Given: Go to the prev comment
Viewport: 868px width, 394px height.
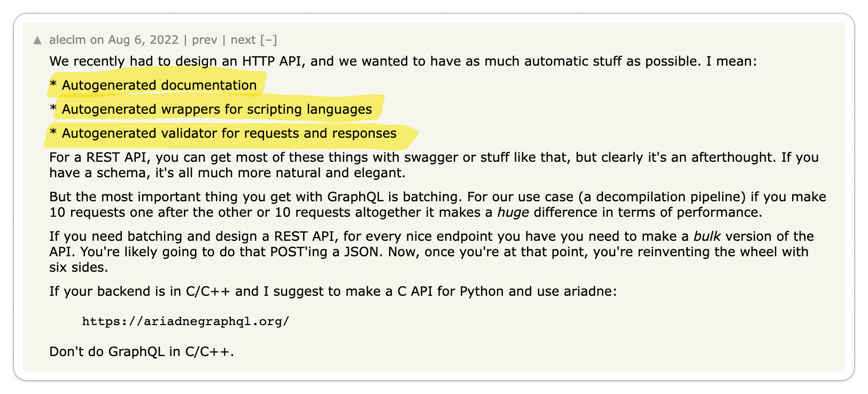Looking at the screenshot, I should tap(205, 40).
